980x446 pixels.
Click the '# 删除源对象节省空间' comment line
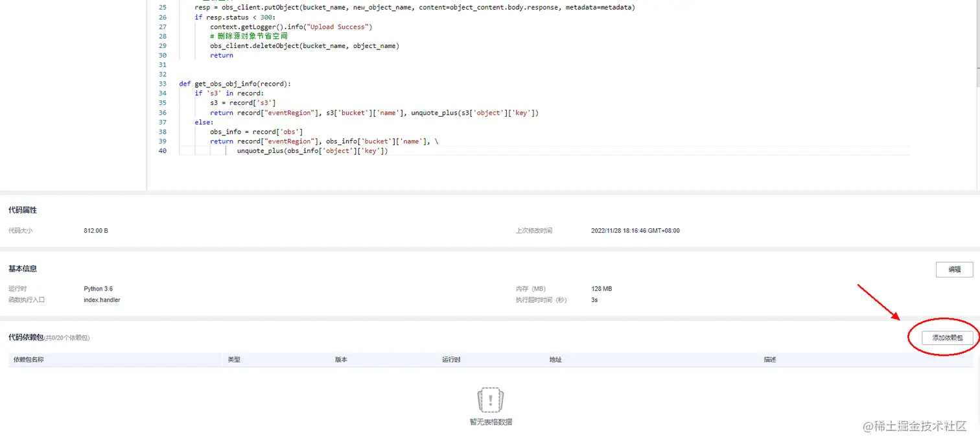pos(249,36)
